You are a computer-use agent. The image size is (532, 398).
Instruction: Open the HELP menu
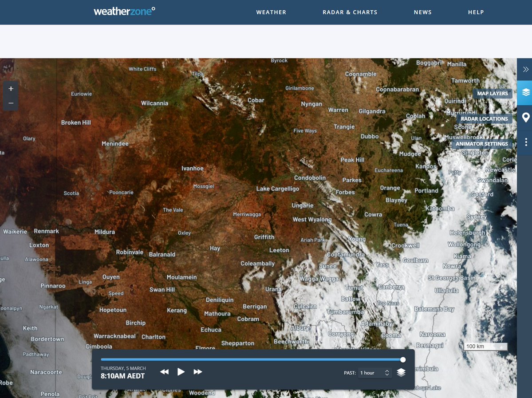[476, 12]
